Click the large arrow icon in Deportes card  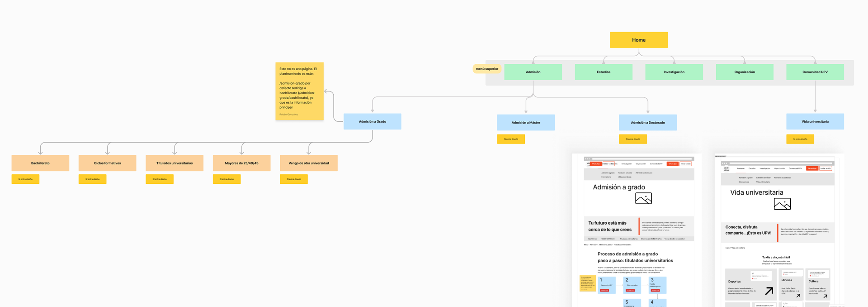(x=769, y=291)
